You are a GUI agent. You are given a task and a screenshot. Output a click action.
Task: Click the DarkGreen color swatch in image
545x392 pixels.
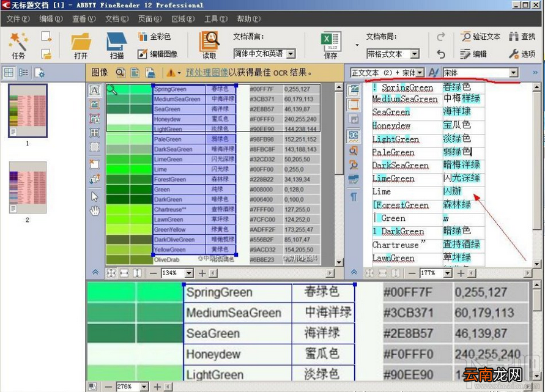[x=129, y=199]
